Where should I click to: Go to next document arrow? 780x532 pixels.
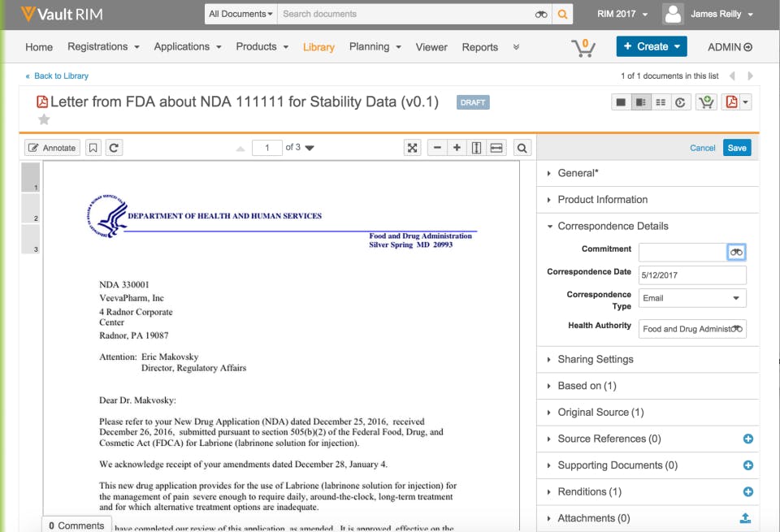(750, 76)
